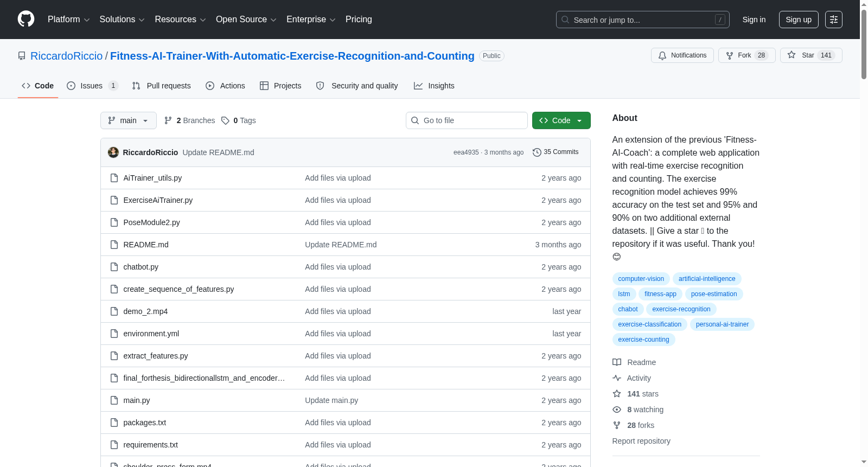Click the Sign up button

799,20
